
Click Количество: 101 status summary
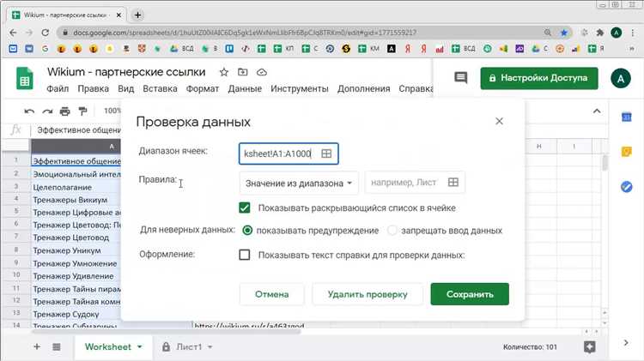[530, 347]
